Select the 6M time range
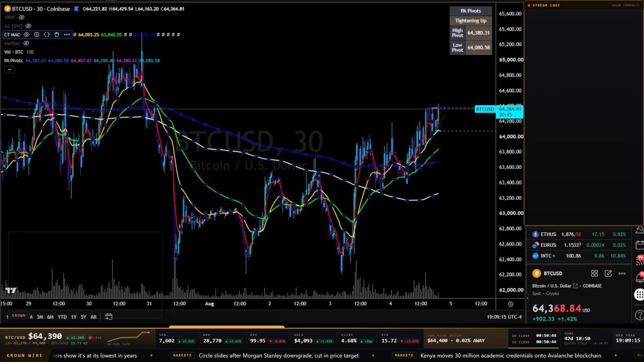This screenshot has height=362, width=644. click(50, 316)
